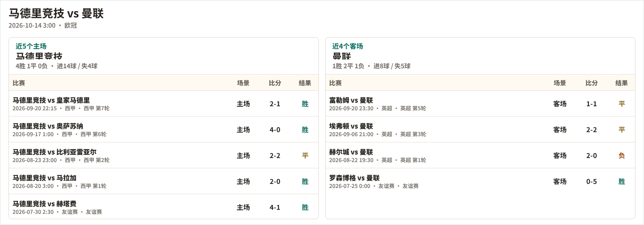Click details 2026-08-23 23:00 西甲 第2轮
Image resolution: width=644 pixels, height=225 pixels.
61,160
